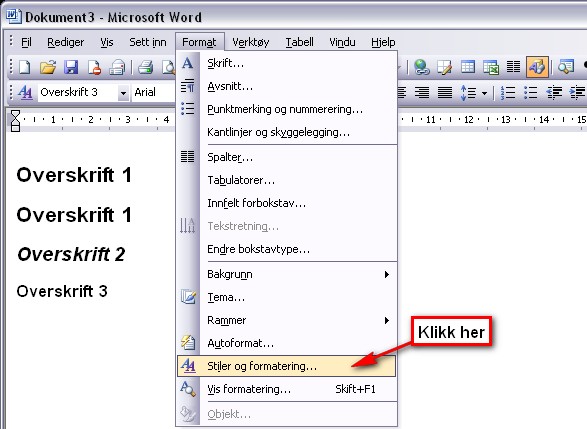Choose Vis formatering… menu entry
Screen dimensions: 587x429
pos(286,389)
